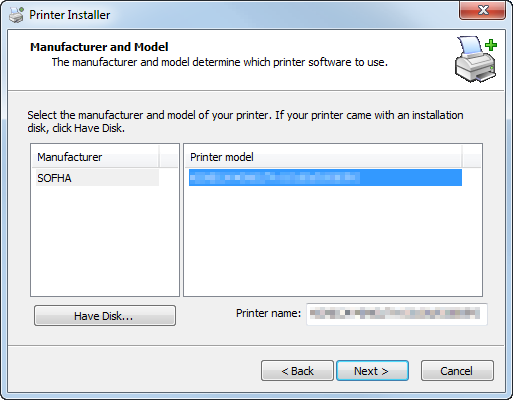Click the blank header beside Manufacturer column
Image resolution: width=513 pixels, height=400 pixels.
pos(169,157)
